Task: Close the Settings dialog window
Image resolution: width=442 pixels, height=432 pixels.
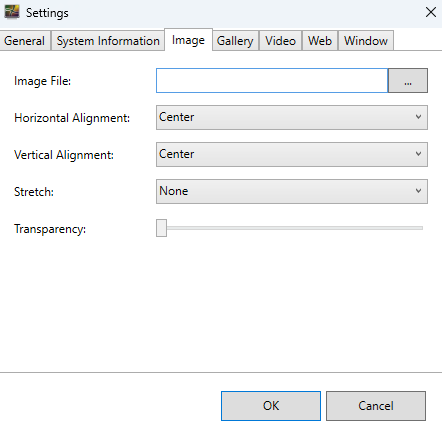Action: [431, 12]
